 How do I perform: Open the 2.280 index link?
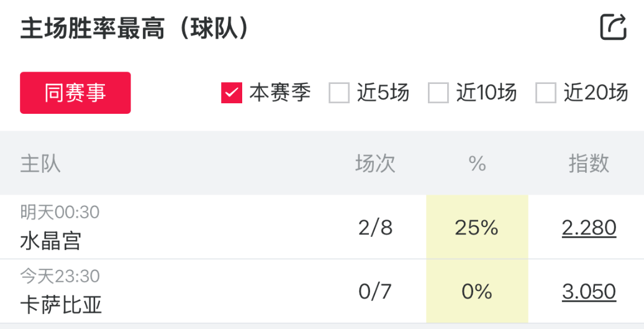(589, 228)
